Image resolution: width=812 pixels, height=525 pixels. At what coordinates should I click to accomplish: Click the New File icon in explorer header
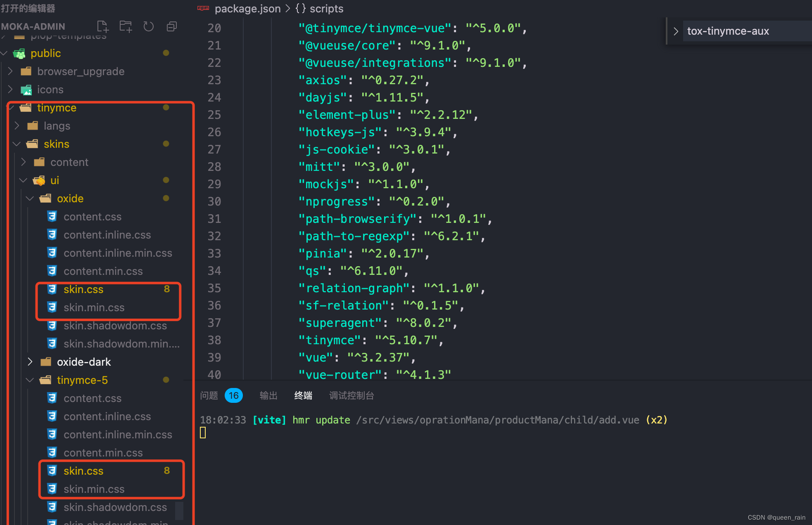point(102,27)
